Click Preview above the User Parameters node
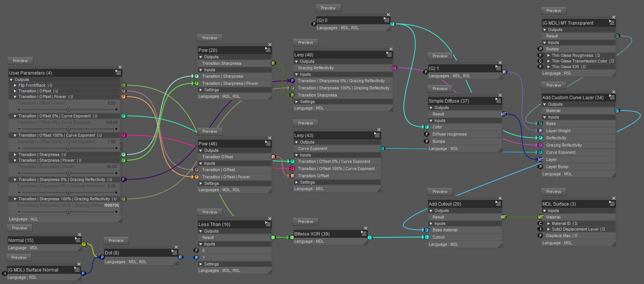644x284 pixels. point(20,61)
